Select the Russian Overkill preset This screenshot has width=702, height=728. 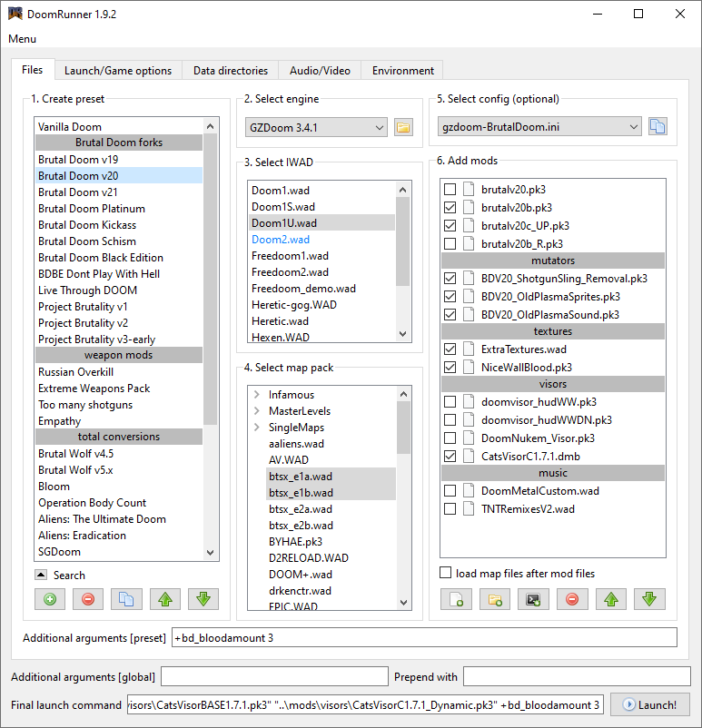coord(119,372)
